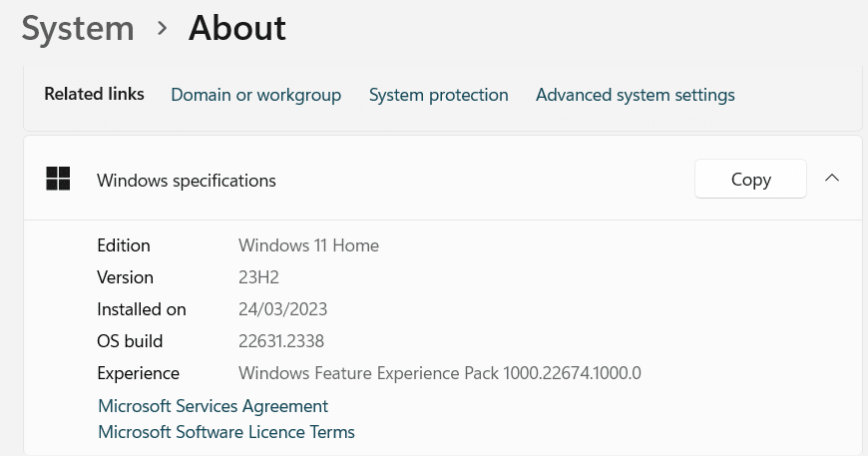Click the Windows 11 Home edition value
The image size is (868, 456).
[308, 245]
